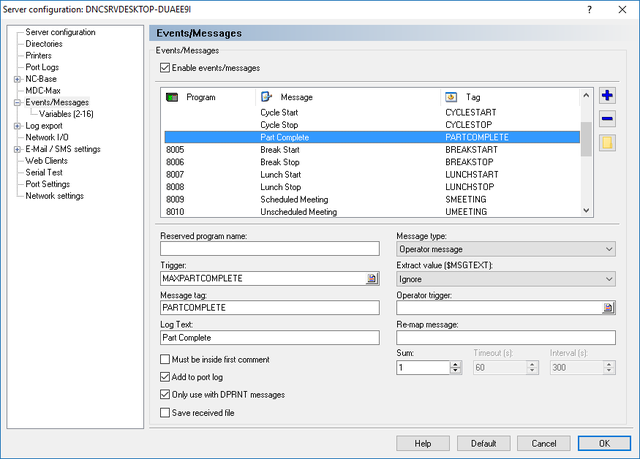This screenshot has width=640, height=459.
Task: Select Port Settings in the tree
Action: click(47, 184)
